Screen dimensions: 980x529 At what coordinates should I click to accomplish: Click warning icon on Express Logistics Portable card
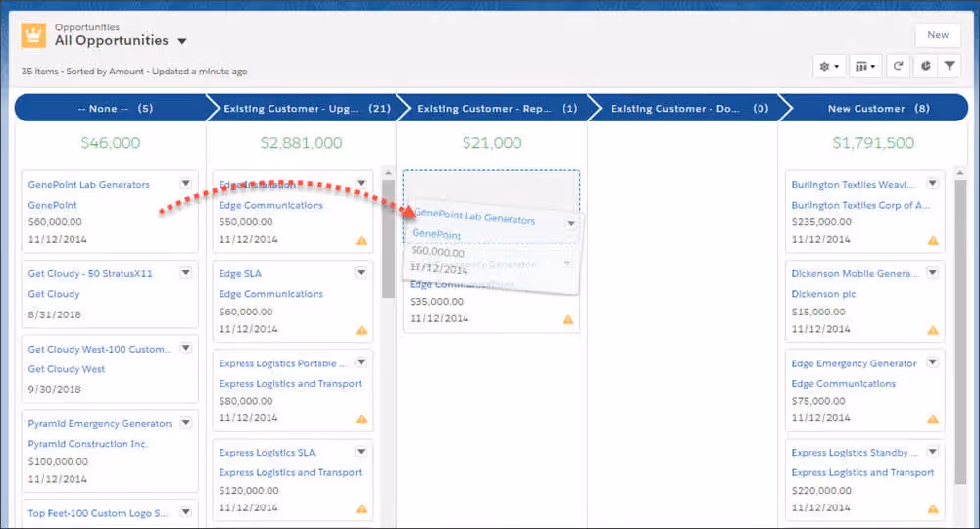[362, 419]
